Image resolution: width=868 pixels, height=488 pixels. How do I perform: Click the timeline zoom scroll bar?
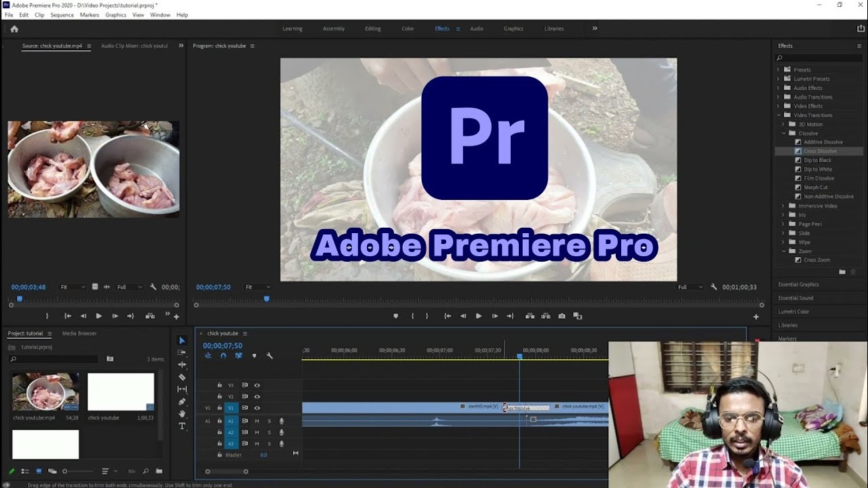pyautogui.click(x=226, y=472)
